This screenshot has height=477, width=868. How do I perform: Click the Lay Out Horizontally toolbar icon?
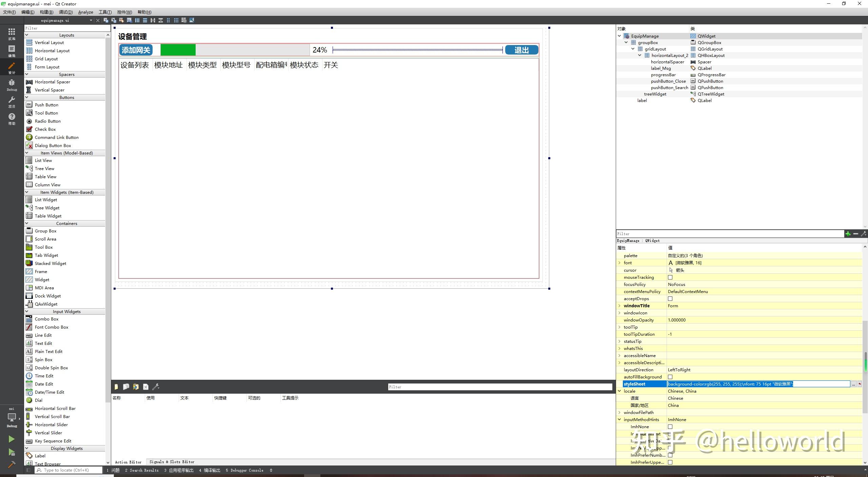point(137,20)
